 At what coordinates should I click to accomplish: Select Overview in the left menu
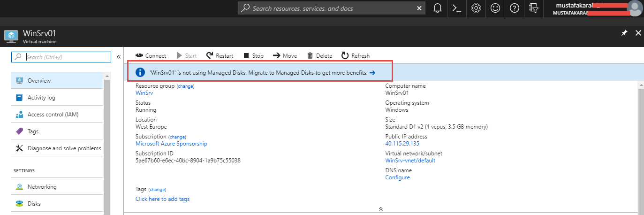[57, 80]
